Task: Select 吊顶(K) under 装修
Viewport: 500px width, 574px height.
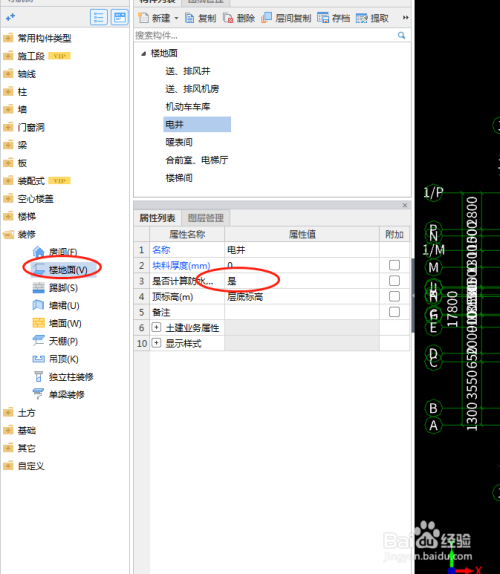Action: (56, 359)
